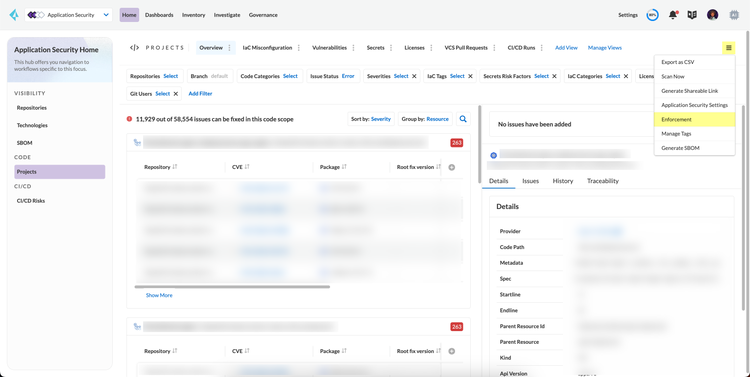The height and width of the screenshot is (377, 750).
Task: Select Generate Shareable Link
Action: coord(695,91)
